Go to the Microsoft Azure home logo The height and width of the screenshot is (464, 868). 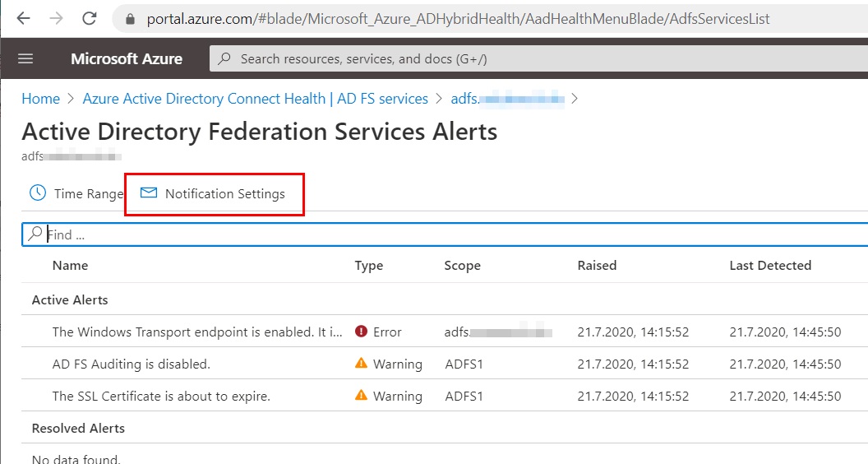point(127,58)
